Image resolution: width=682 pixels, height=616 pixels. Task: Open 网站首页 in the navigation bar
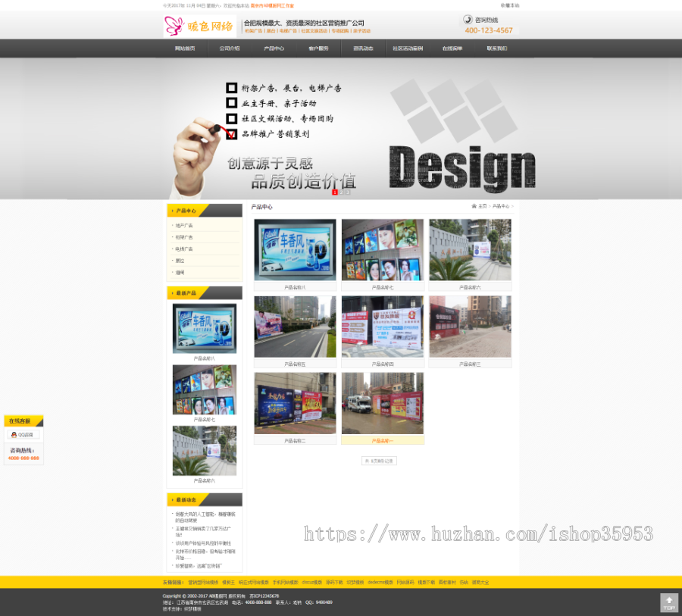coord(186,48)
